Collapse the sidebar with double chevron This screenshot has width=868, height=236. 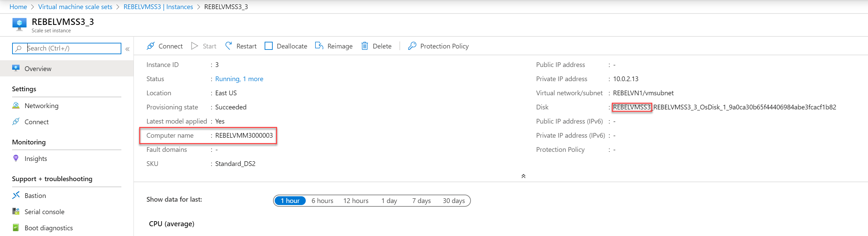tap(127, 49)
